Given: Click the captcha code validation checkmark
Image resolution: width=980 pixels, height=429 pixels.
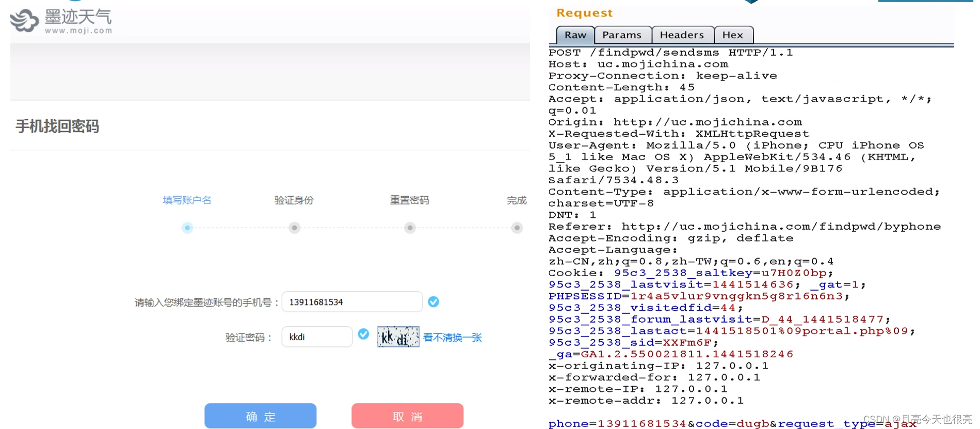Looking at the screenshot, I should (x=363, y=334).
